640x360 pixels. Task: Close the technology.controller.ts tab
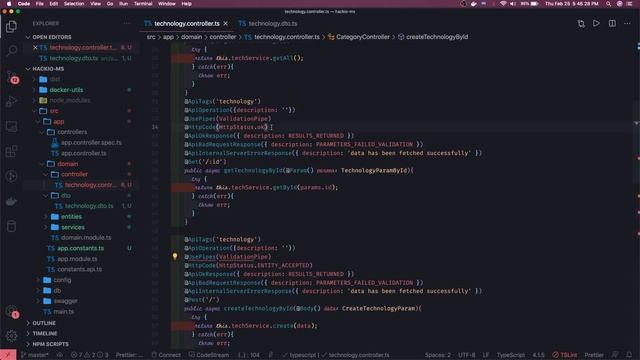[x=225, y=24]
